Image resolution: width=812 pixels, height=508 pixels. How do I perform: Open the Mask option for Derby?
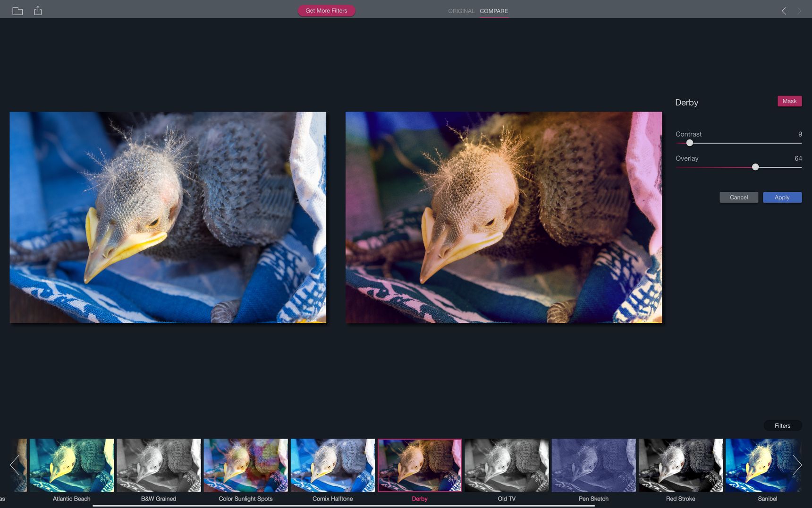(789, 101)
